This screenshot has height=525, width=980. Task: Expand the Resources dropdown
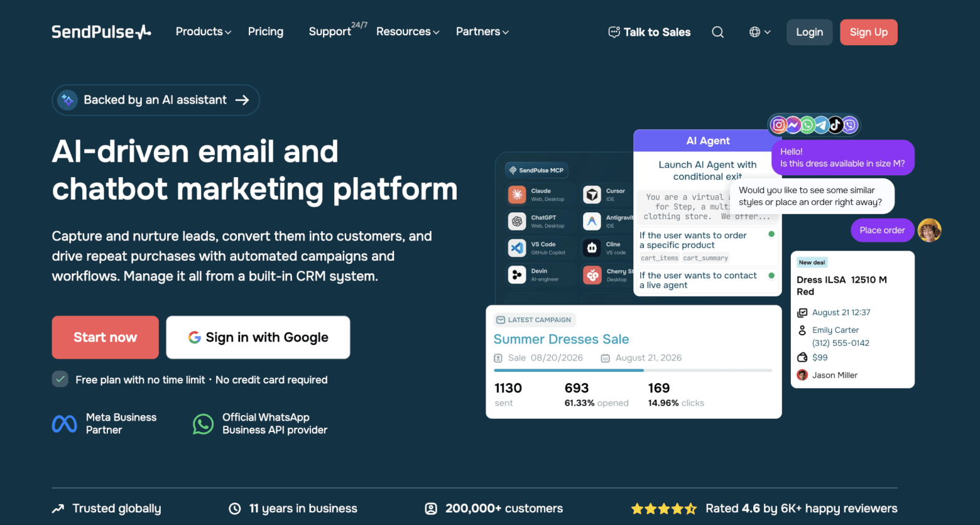tap(408, 31)
